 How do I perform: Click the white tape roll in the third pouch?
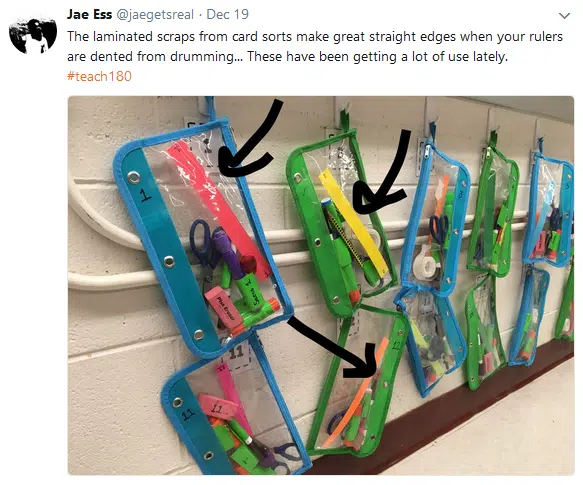pyautogui.click(x=426, y=267)
